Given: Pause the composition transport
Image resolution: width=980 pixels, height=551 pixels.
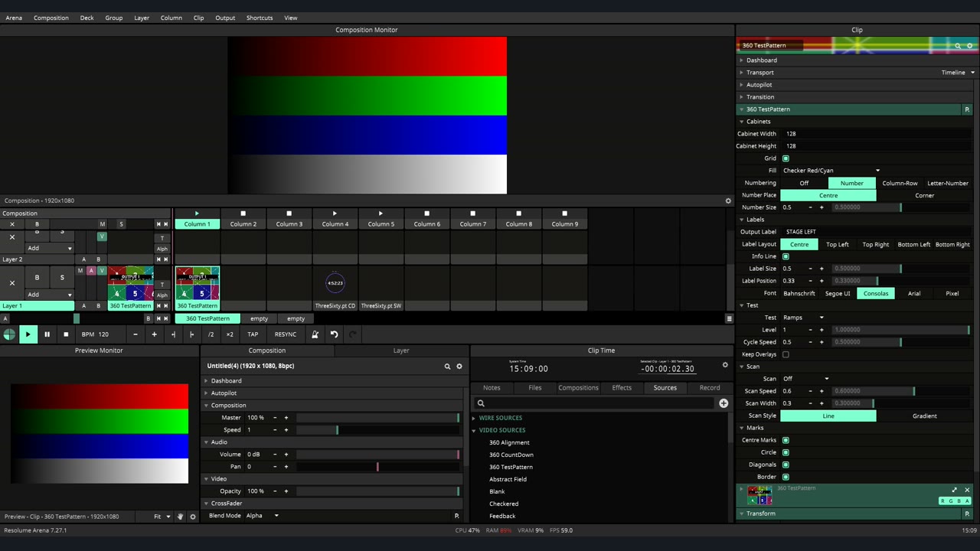Looking at the screenshot, I should [47, 334].
